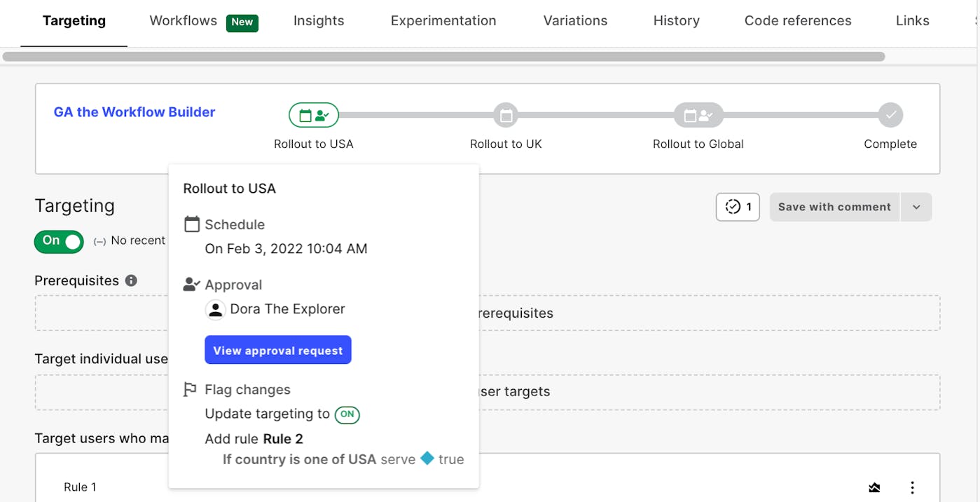Open the pending changes counter icon
Viewport: 980px width, 502px height.
click(x=738, y=207)
